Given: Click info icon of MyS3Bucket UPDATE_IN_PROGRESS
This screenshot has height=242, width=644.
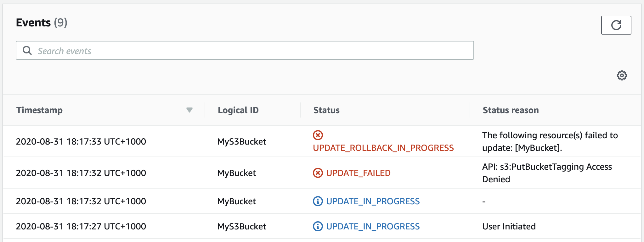Looking at the screenshot, I should [318, 226].
